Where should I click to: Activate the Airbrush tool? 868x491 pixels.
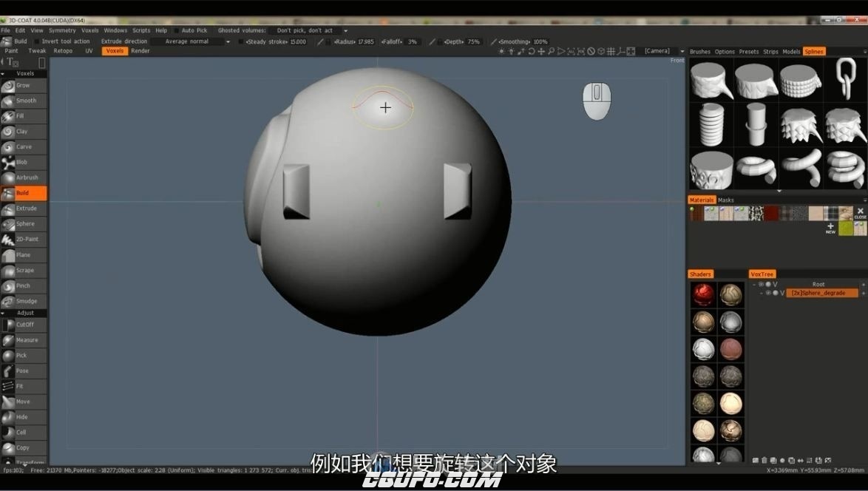pyautogui.click(x=24, y=177)
